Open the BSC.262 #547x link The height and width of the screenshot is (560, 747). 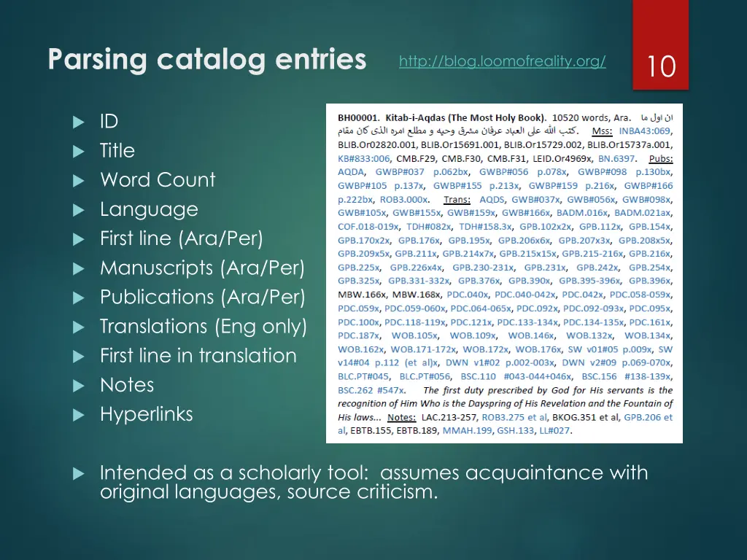[x=371, y=391]
